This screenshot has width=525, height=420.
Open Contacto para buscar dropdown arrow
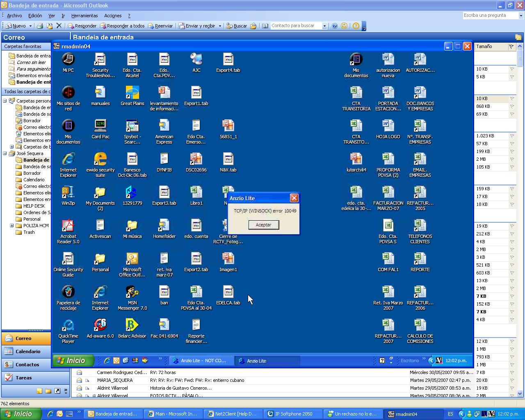324,26
